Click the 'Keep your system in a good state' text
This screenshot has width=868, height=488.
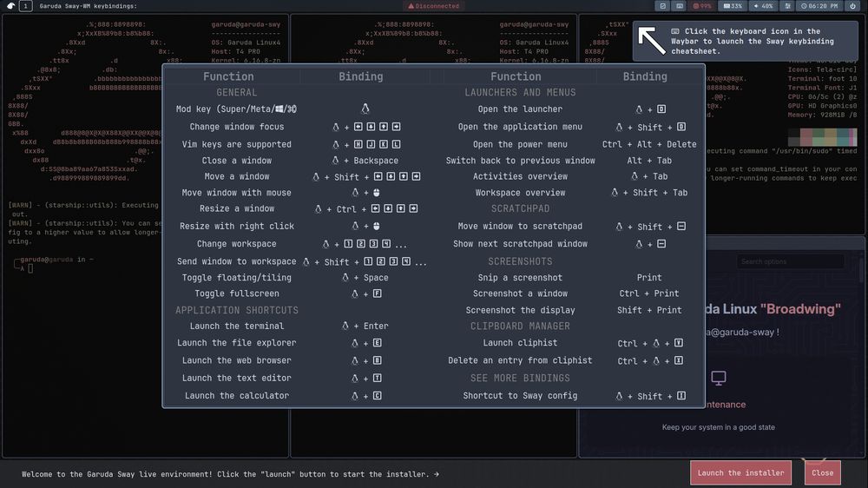coord(719,427)
